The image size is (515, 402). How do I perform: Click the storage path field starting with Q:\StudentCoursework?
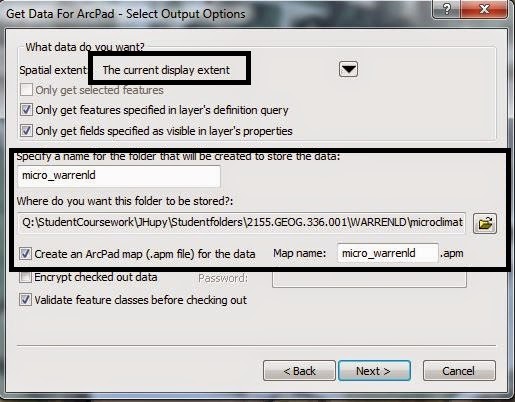point(241,222)
